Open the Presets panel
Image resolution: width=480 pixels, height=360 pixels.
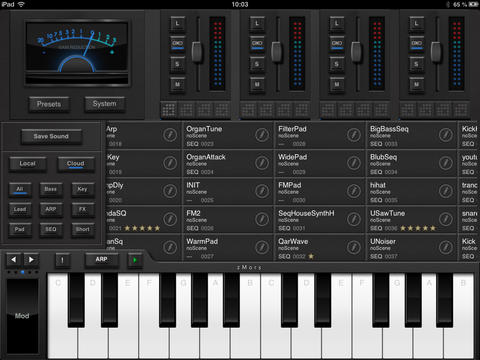49,104
